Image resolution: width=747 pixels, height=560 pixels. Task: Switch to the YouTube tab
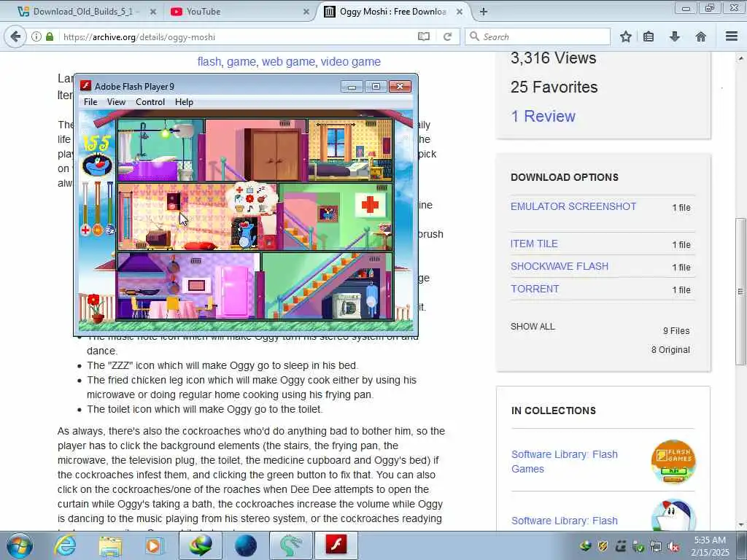coord(239,12)
